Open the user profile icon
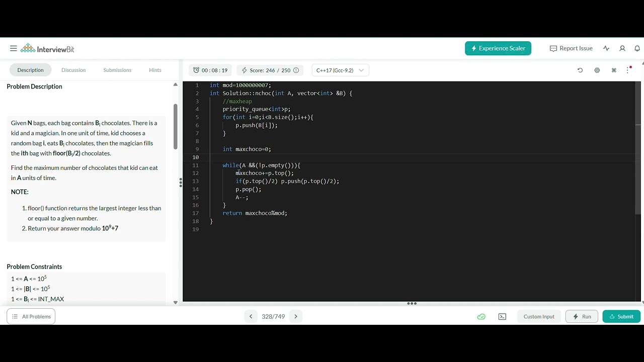Image resolution: width=644 pixels, height=362 pixels. coord(622,48)
